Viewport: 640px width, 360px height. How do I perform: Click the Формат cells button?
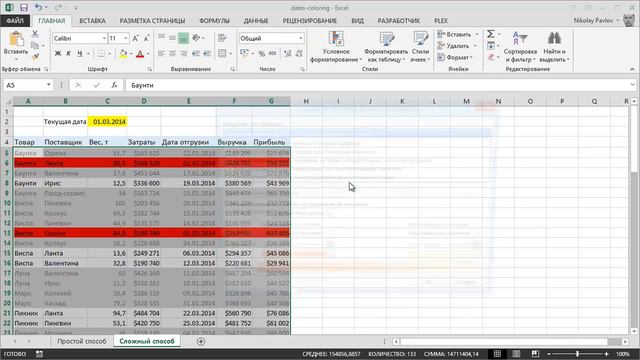coord(455,58)
